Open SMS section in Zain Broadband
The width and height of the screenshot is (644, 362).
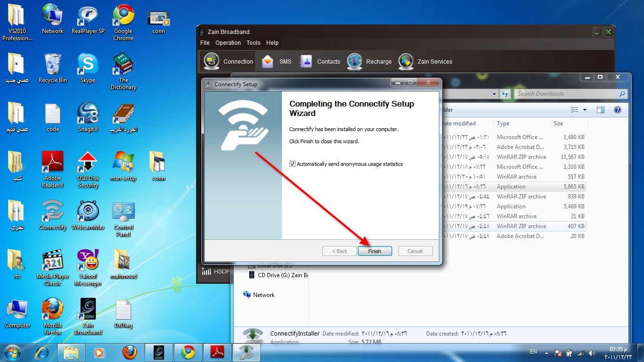[x=276, y=61]
